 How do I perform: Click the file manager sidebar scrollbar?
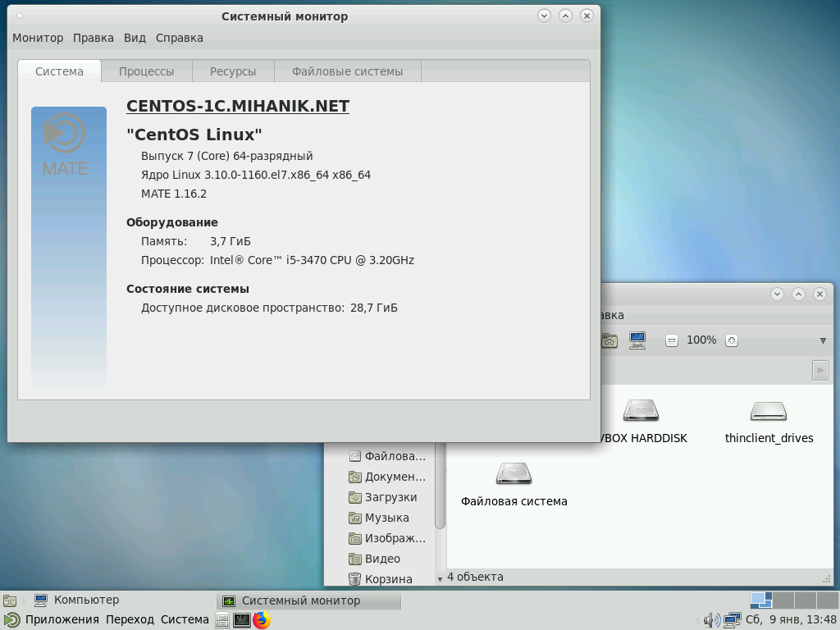click(440, 486)
